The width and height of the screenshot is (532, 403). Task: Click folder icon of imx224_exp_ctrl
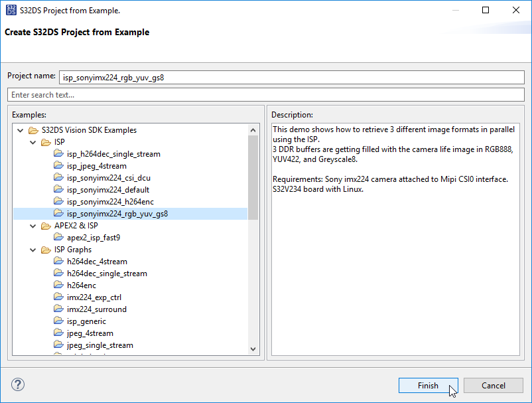58,297
